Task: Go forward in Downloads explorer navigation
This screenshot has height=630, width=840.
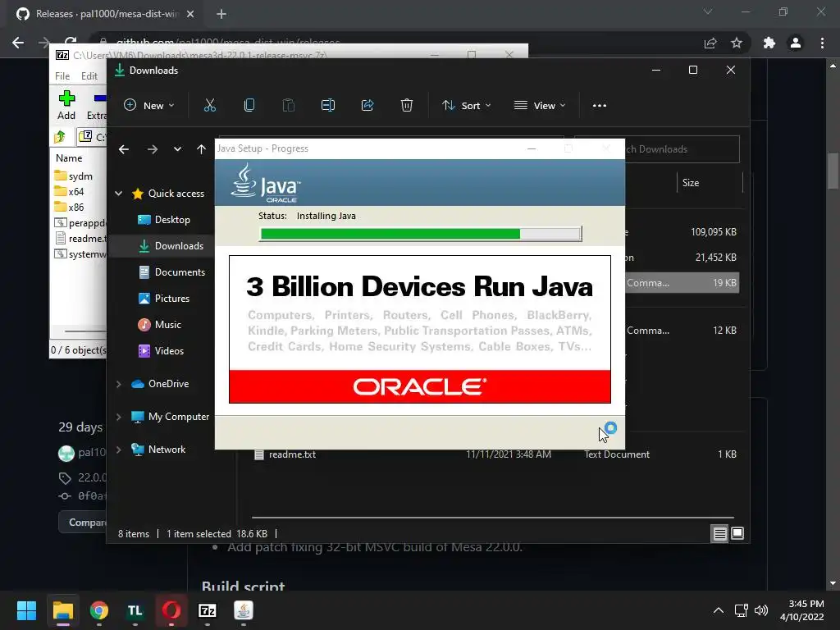Action: tap(153, 149)
